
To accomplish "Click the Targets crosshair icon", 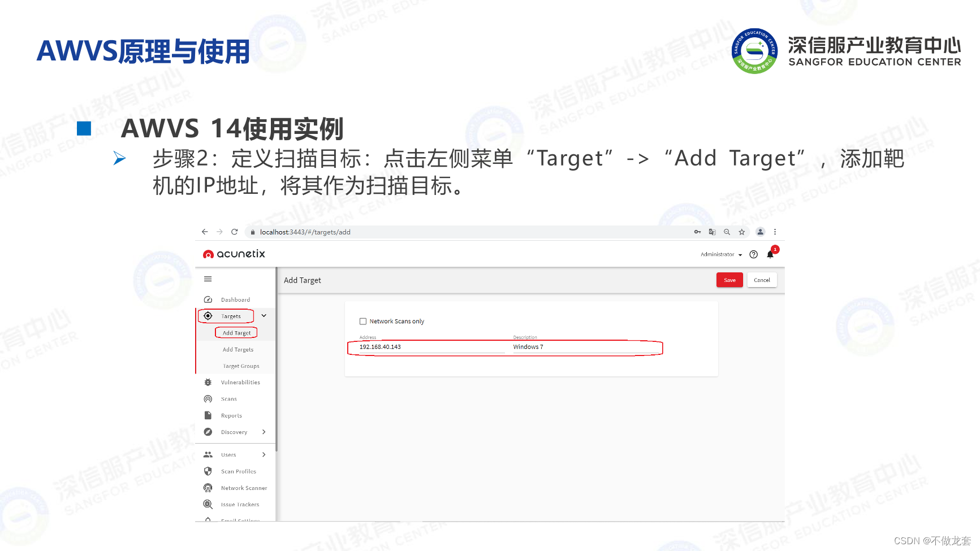I will click(x=208, y=316).
